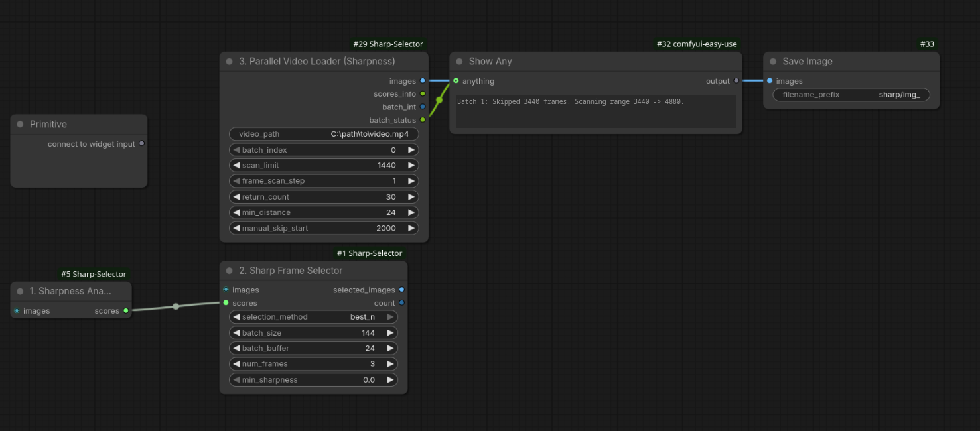
Task: Collapse the Save Image node via its dot
Action: (773, 62)
